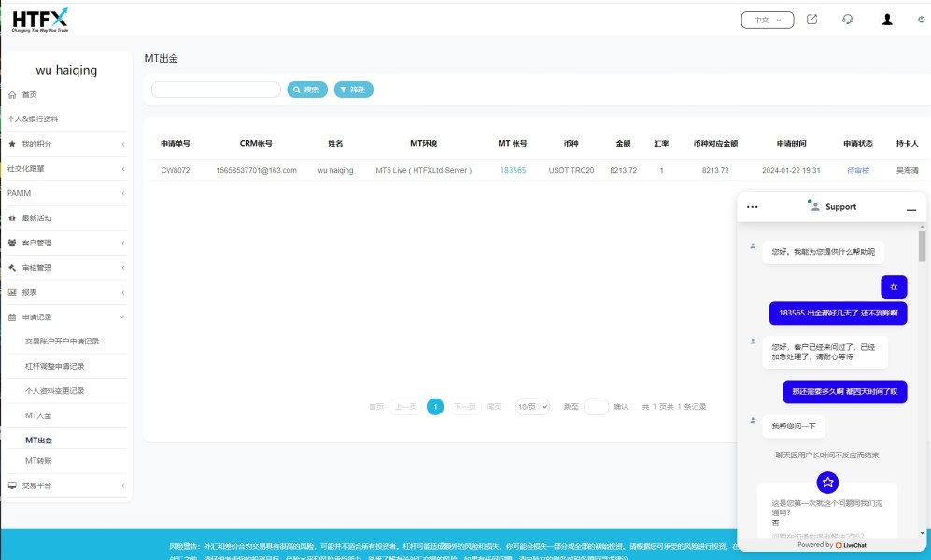
Task: Click the 筛选 filter button
Action: click(353, 90)
